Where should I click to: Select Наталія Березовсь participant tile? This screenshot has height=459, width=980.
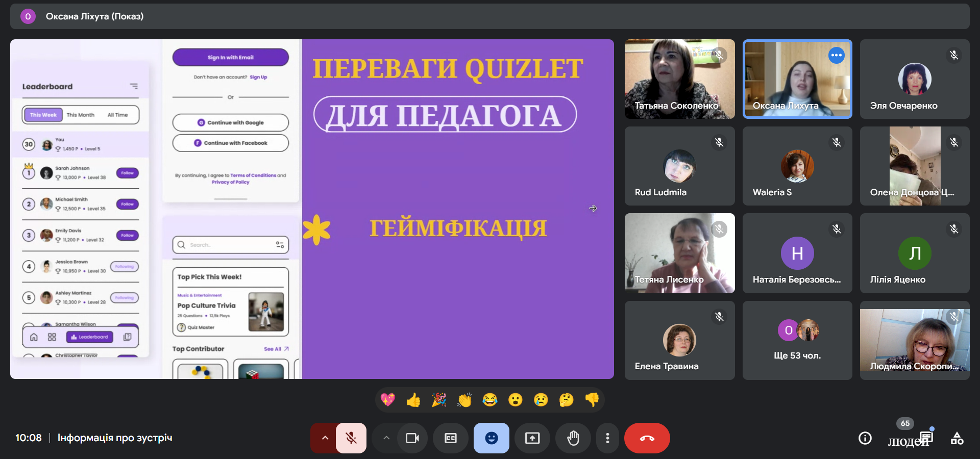797,253
